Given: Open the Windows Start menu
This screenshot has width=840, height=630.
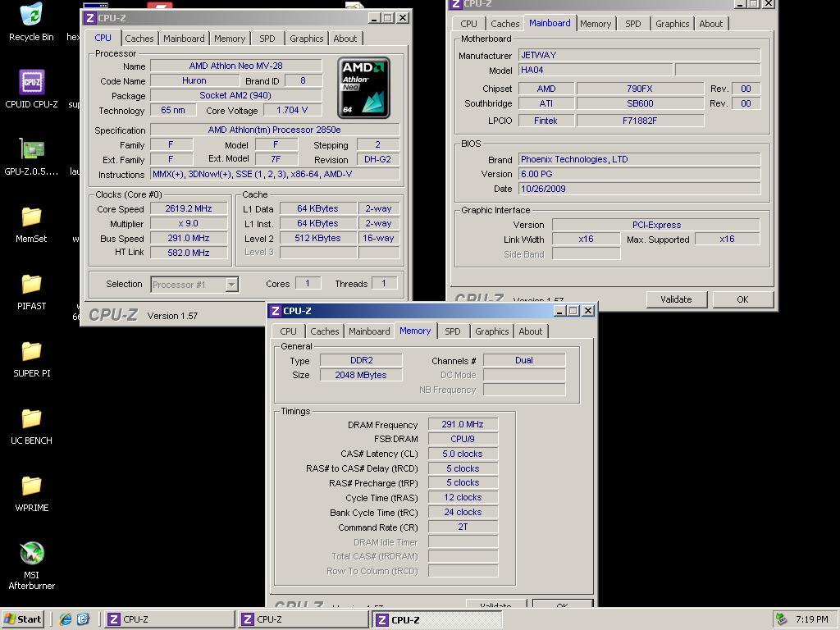Looking at the screenshot, I should [x=22, y=619].
